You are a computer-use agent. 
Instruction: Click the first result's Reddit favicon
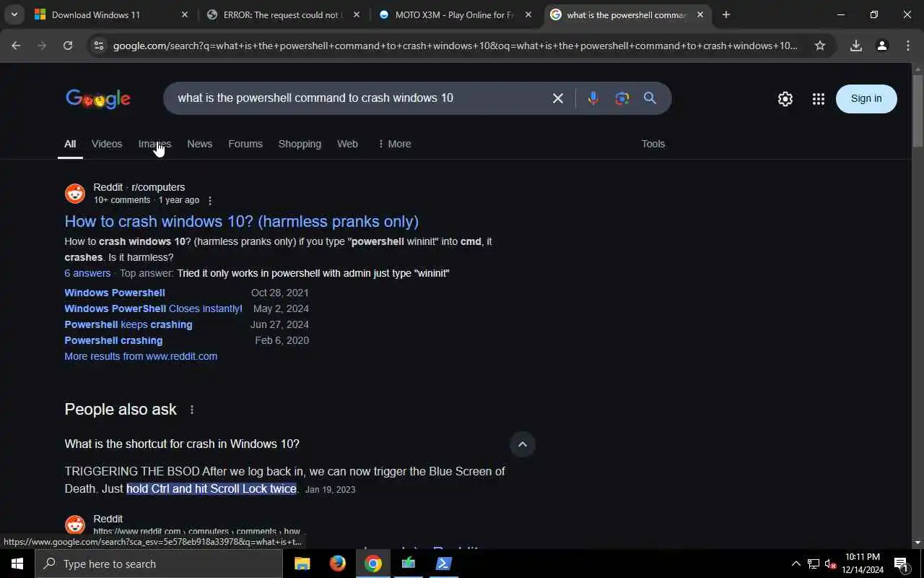(75, 194)
